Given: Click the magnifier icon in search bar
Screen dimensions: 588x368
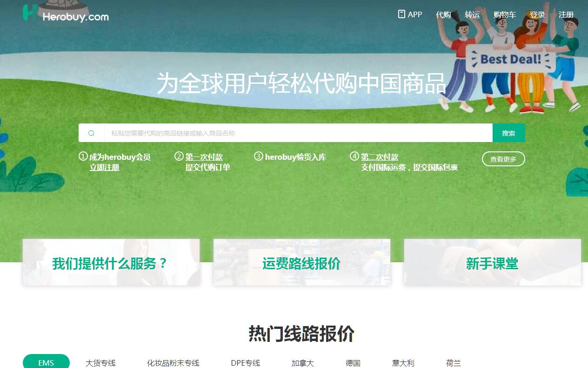Looking at the screenshot, I should pyautogui.click(x=91, y=133).
